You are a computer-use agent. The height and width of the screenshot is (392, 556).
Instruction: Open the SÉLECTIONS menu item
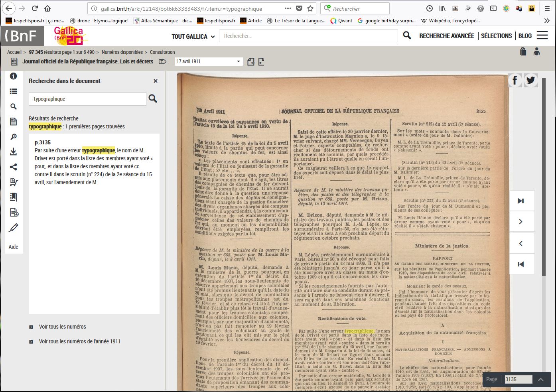[x=496, y=36]
